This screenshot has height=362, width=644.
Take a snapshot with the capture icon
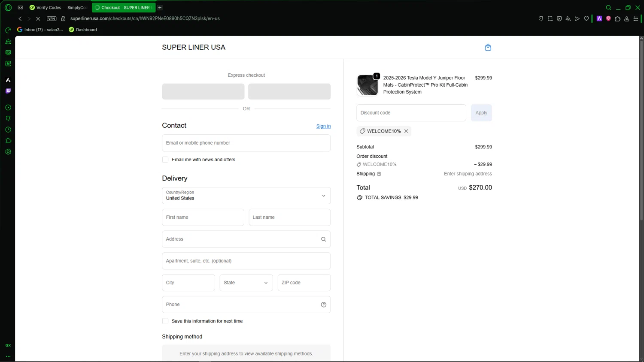tap(550, 18)
